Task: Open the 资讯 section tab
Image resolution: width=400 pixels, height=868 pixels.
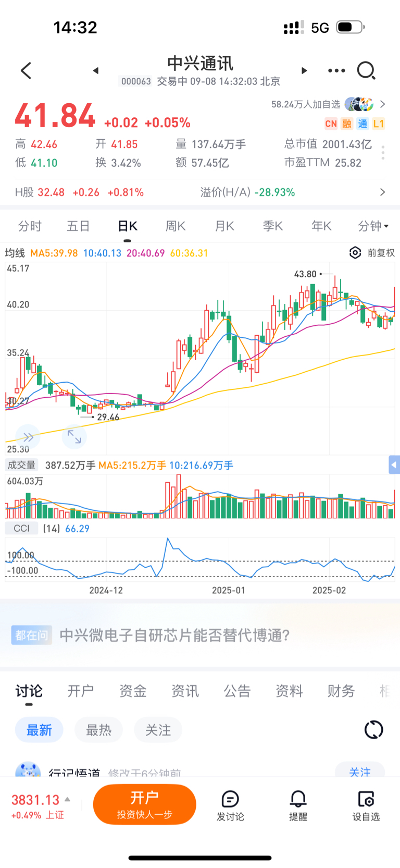Action: point(185,691)
